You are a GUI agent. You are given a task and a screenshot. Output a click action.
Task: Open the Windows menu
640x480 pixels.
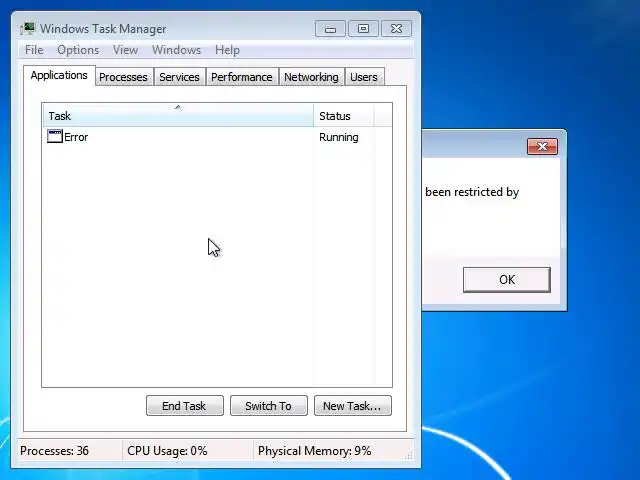pyautogui.click(x=176, y=50)
